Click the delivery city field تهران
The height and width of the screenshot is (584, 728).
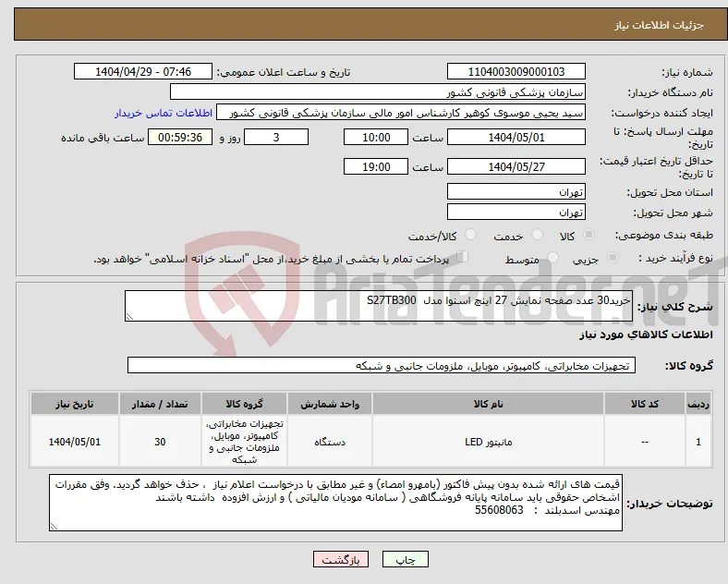516,213
